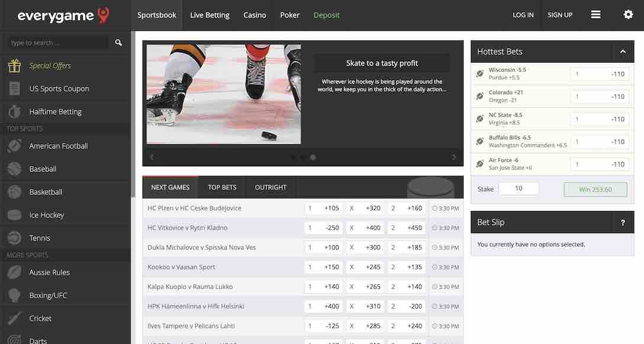Collapse the Hottest Bets panel

[x=623, y=51]
